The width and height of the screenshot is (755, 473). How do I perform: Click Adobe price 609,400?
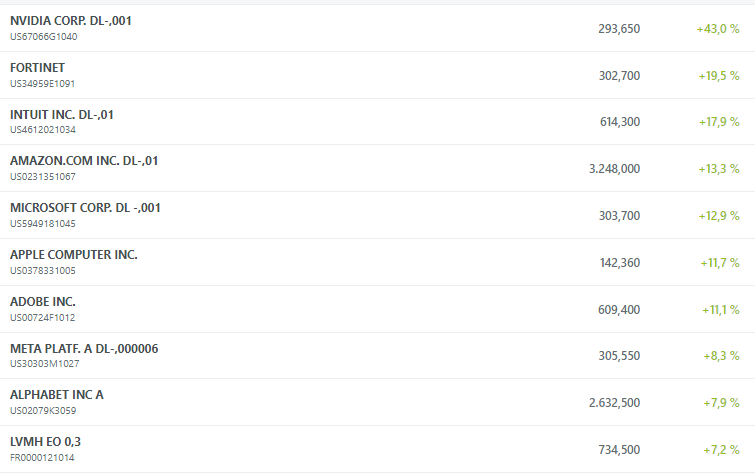619,309
